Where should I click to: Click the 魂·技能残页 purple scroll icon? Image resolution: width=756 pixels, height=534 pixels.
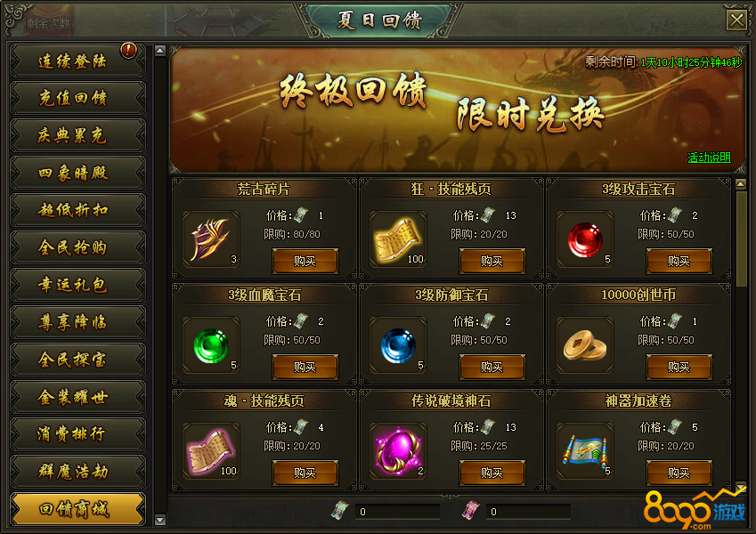[211, 451]
